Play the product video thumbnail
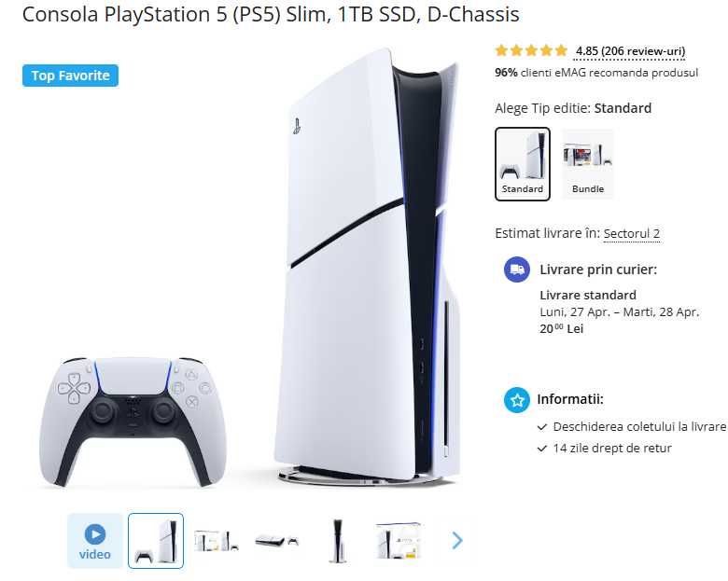Image resolution: width=728 pixels, height=581 pixels. click(x=95, y=541)
